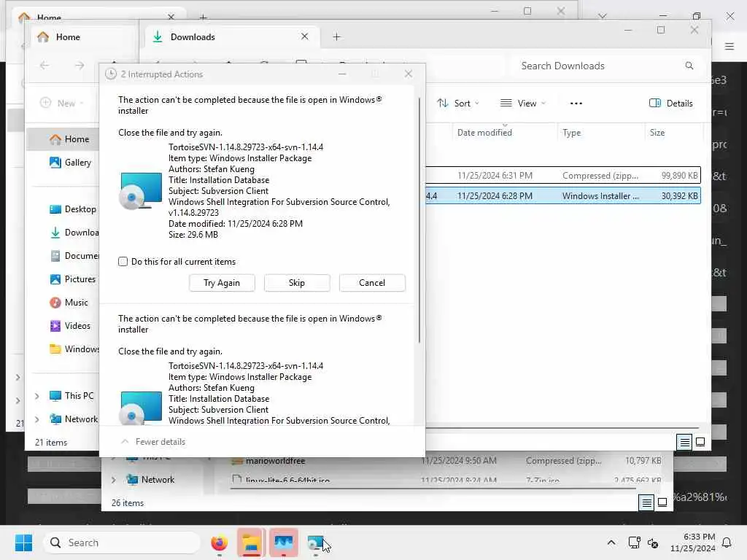Open Documents in the sidebar
Viewport: 747px width, 560px height.
tap(74, 256)
